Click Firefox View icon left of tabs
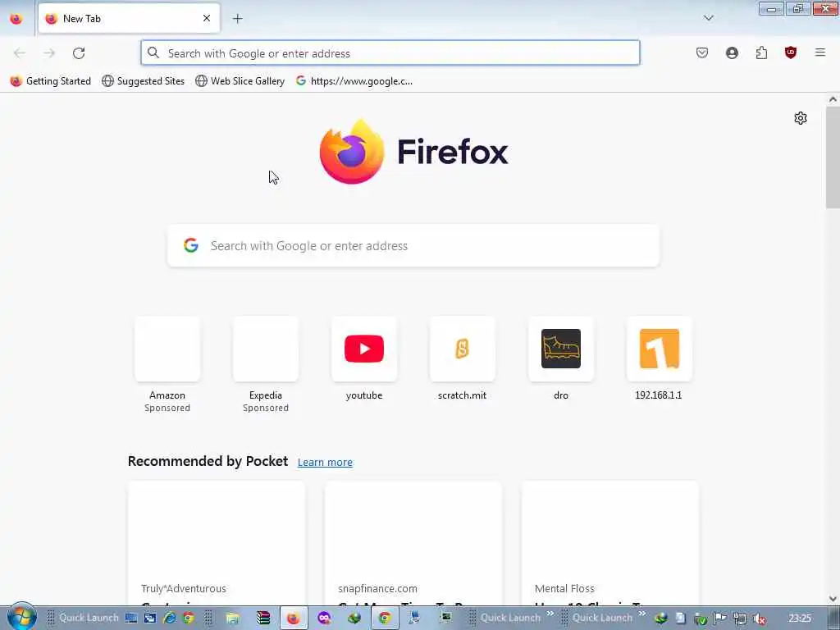The height and width of the screenshot is (630, 840). pos(16,19)
